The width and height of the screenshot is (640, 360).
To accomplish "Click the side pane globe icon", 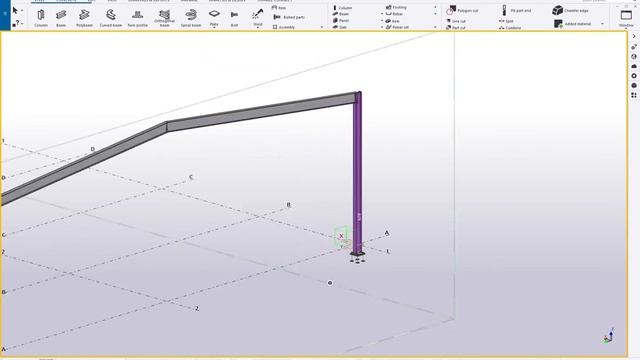I will [x=634, y=56].
